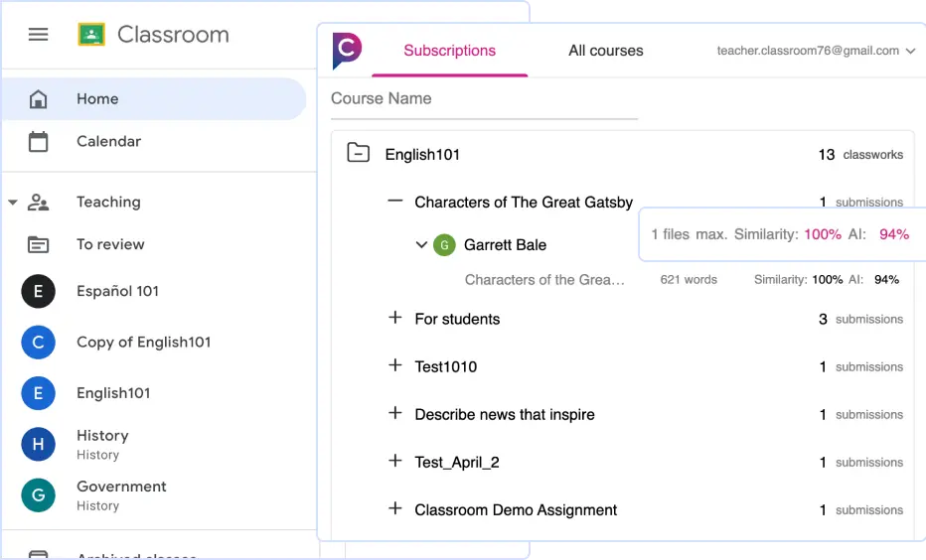The height and width of the screenshot is (560, 926).
Task: Click the file row Similarity 100% score
Action: pos(828,280)
